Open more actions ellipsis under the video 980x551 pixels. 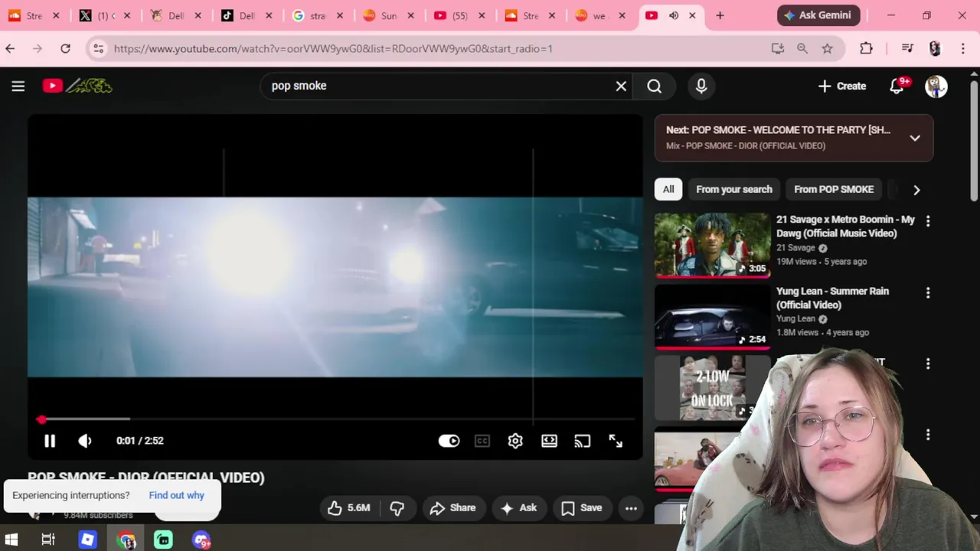(631, 508)
